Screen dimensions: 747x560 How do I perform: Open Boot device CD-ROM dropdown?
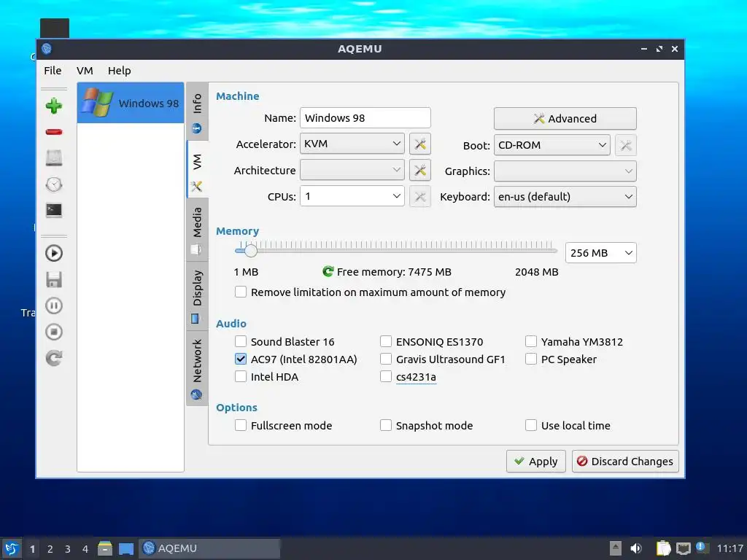[551, 145]
